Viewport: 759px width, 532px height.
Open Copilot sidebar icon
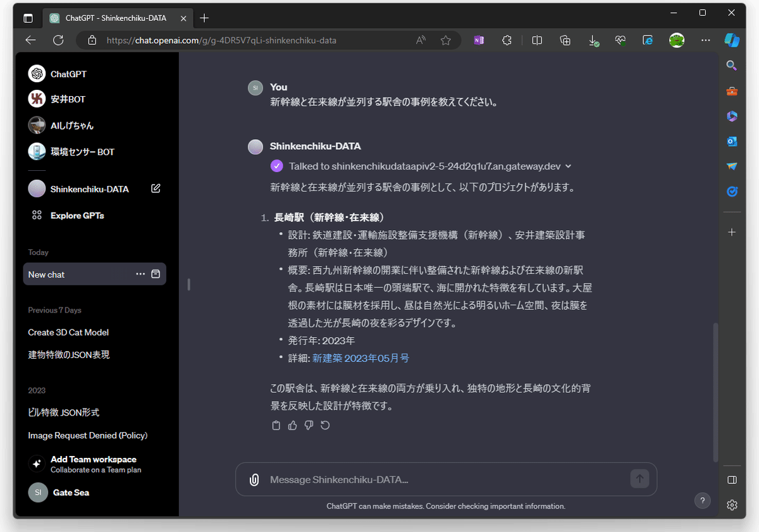pos(732,40)
